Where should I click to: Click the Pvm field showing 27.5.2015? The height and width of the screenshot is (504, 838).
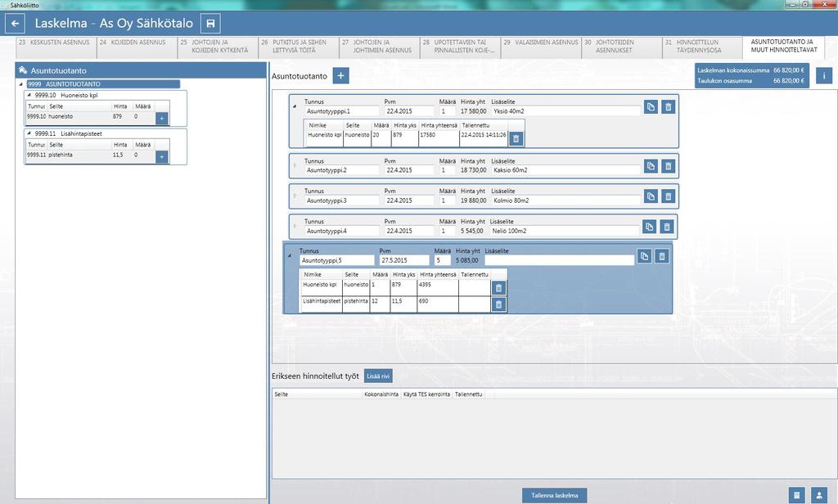tap(404, 260)
